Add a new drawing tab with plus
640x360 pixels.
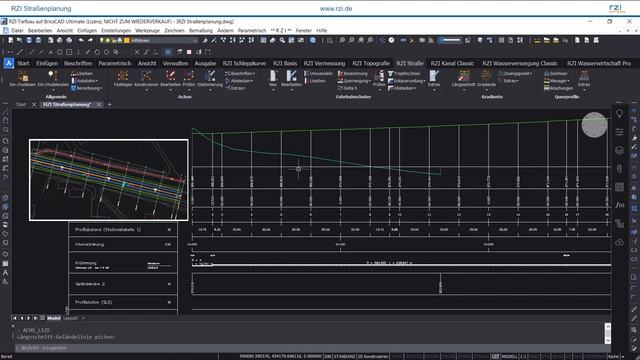[x=109, y=104]
